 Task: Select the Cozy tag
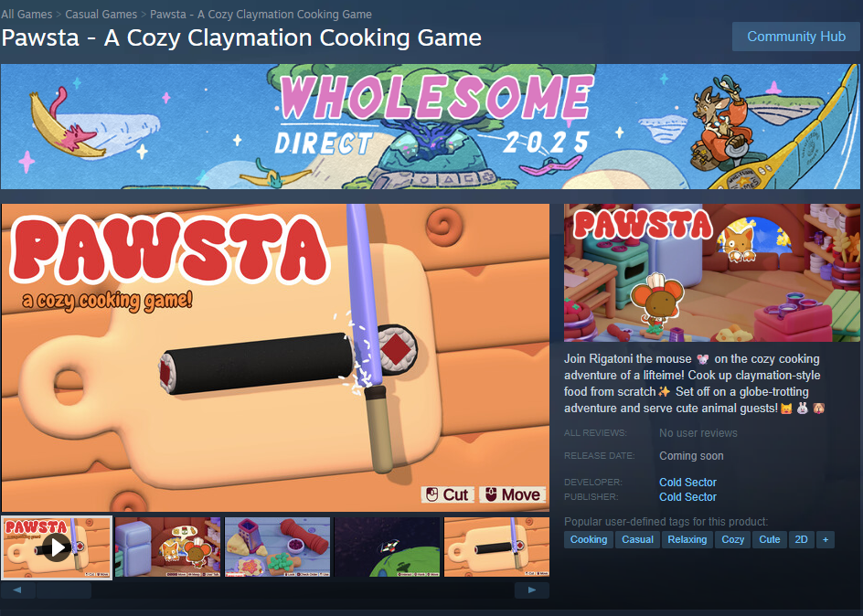732,539
